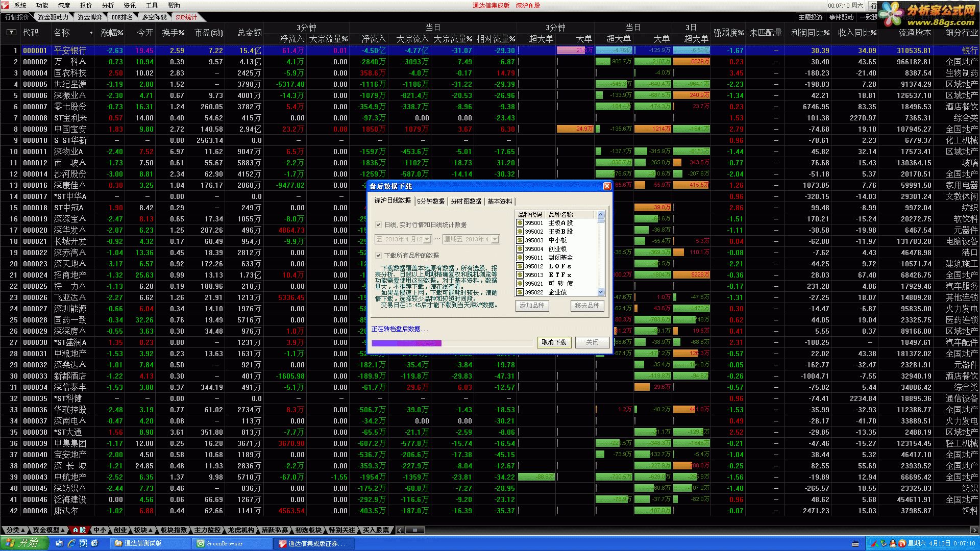Open the end date dropdown 星期五 2013年4
The width and height of the screenshot is (980, 551).
coord(495,239)
